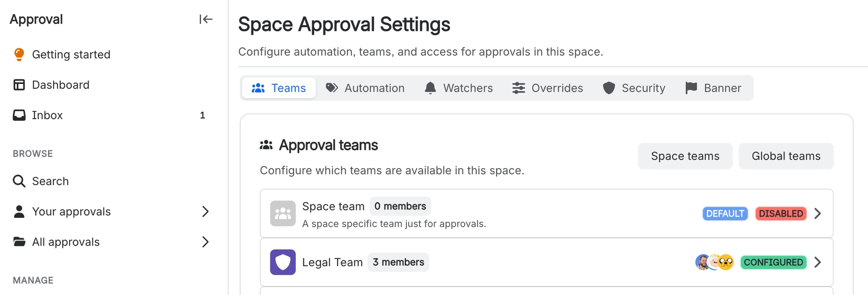This screenshot has width=868, height=295.
Task: Click the DISABLED badge on Space team
Action: point(781,213)
